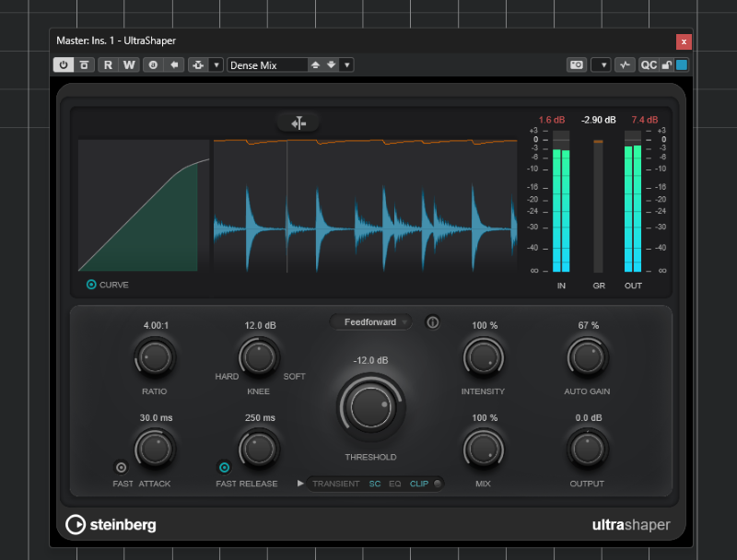This screenshot has width=737, height=560.
Task: Open the Feedforward mode dropdown
Action: (370, 322)
